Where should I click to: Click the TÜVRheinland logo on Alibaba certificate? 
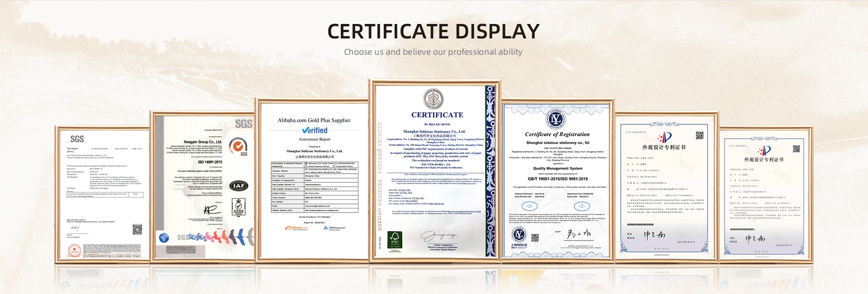click(x=335, y=228)
